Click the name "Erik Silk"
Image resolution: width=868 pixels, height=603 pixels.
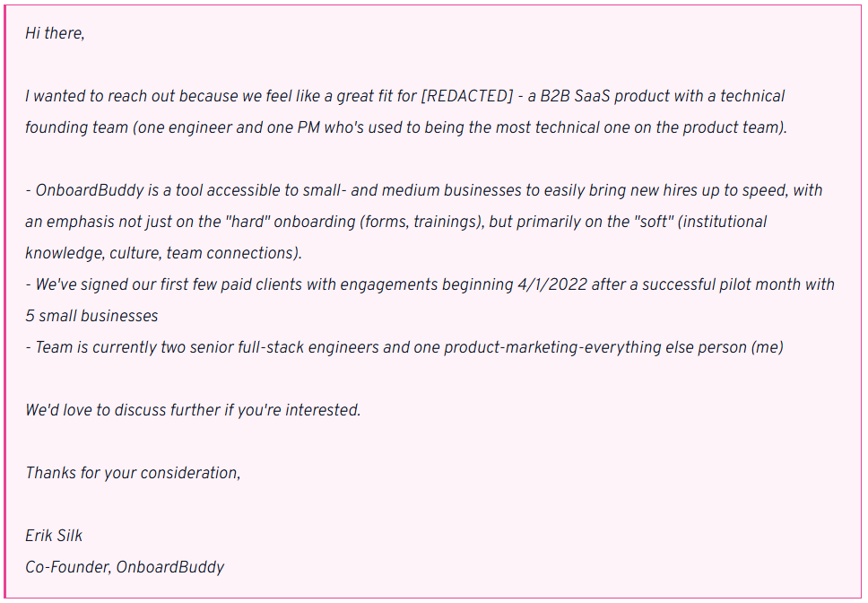click(54, 536)
